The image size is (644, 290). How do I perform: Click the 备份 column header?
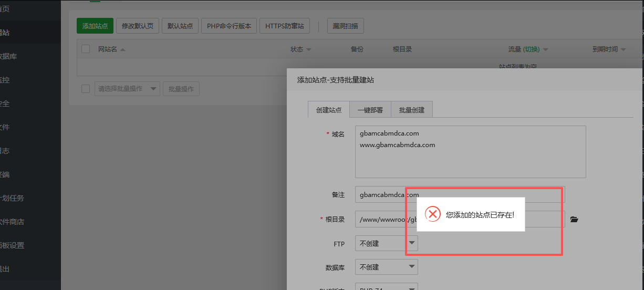coord(357,49)
